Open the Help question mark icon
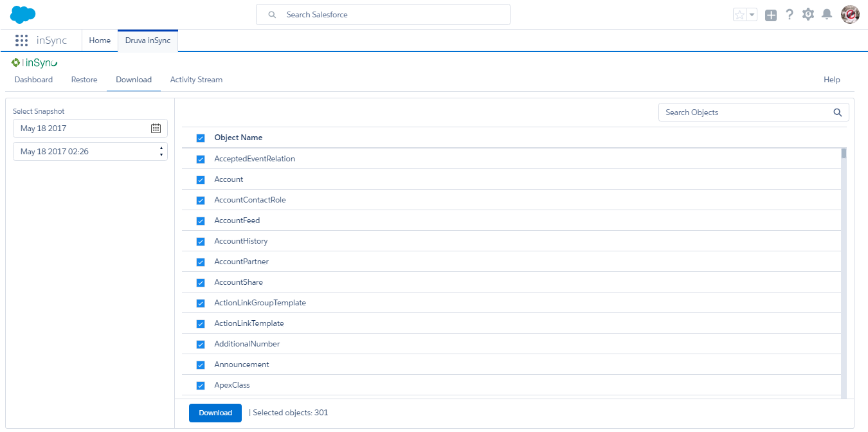Viewport: 868px width, 432px height. (790, 14)
